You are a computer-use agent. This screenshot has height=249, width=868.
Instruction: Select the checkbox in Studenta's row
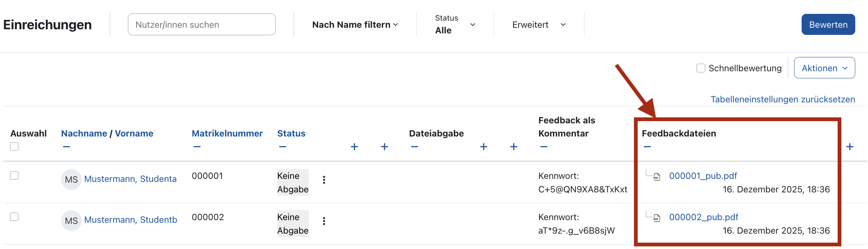[14, 175]
